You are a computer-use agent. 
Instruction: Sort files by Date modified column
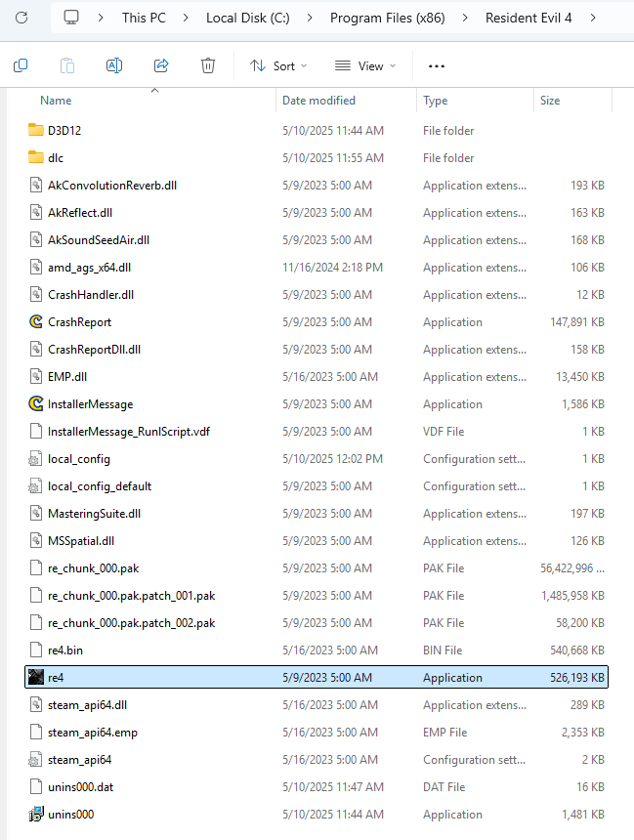pos(319,101)
